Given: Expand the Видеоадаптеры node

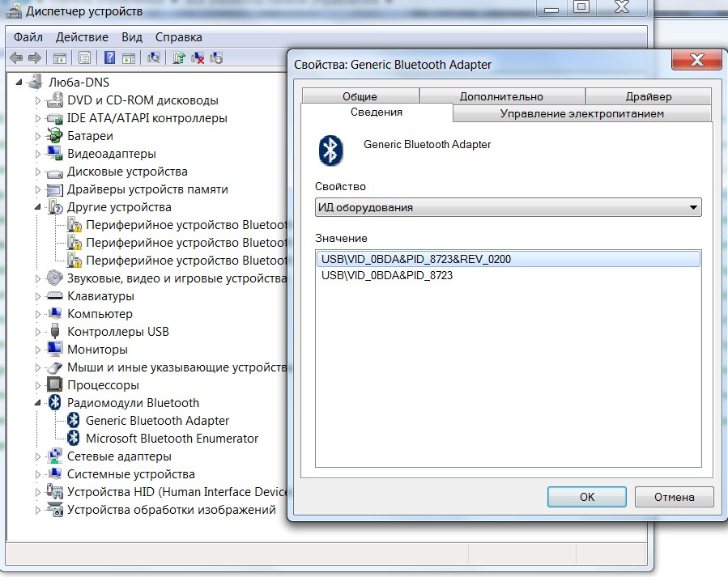Looking at the screenshot, I should [38, 154].
